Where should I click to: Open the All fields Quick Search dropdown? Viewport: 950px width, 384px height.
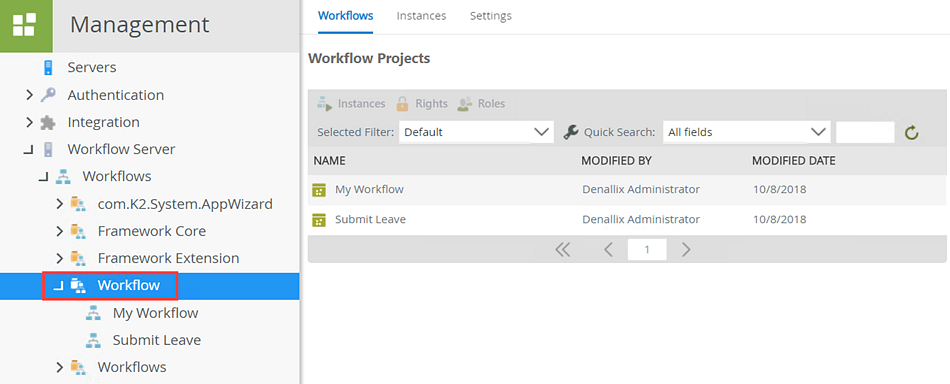[x=746, y=132]
